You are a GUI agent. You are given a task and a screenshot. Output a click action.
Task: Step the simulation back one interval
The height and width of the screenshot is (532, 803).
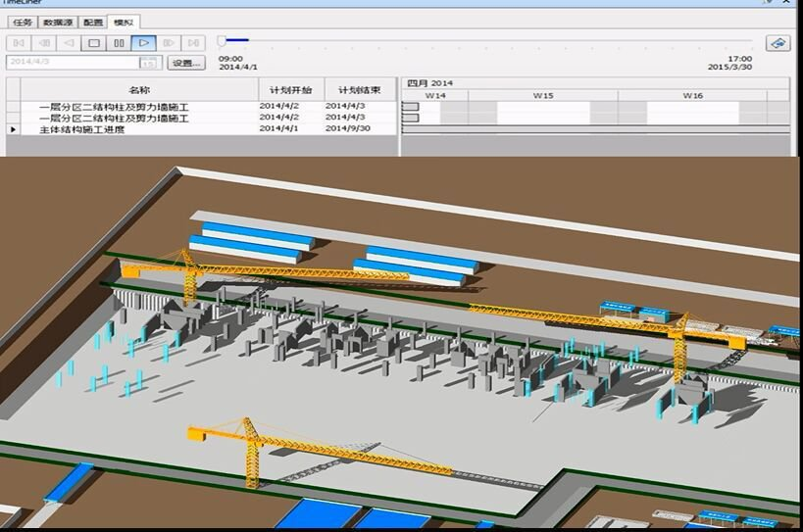[x=44, y=43]
